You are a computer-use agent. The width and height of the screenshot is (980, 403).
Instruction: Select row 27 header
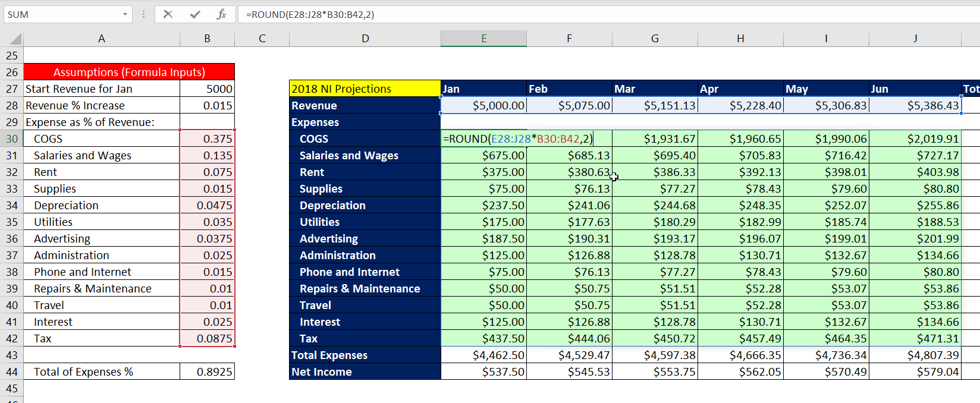tap(12, 89)
